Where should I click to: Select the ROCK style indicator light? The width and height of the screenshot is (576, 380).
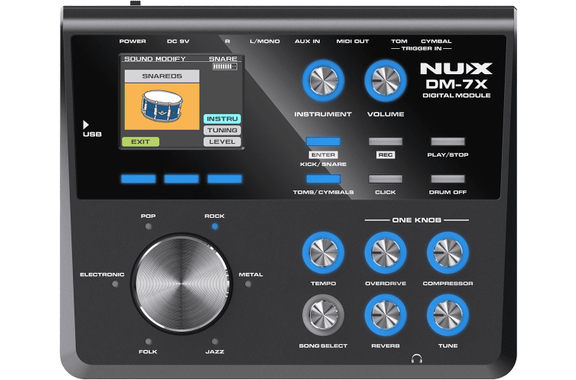215,227
